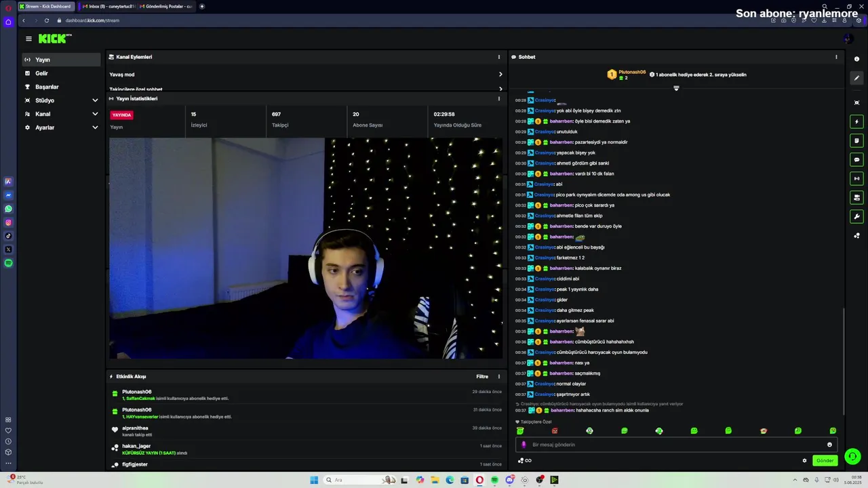Toggle the lightning bolt widget in the right rail
The image size is (868, 488).
[856, 122]
